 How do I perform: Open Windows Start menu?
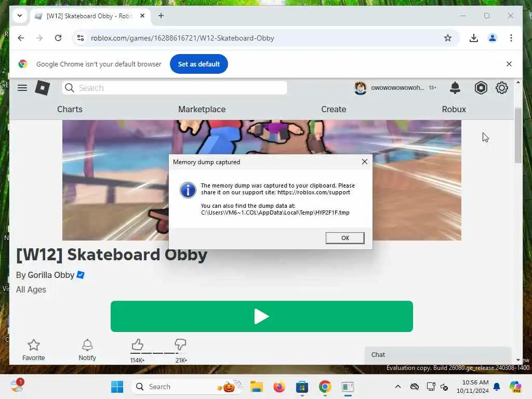pyautogui.click(x=117, y=387)
